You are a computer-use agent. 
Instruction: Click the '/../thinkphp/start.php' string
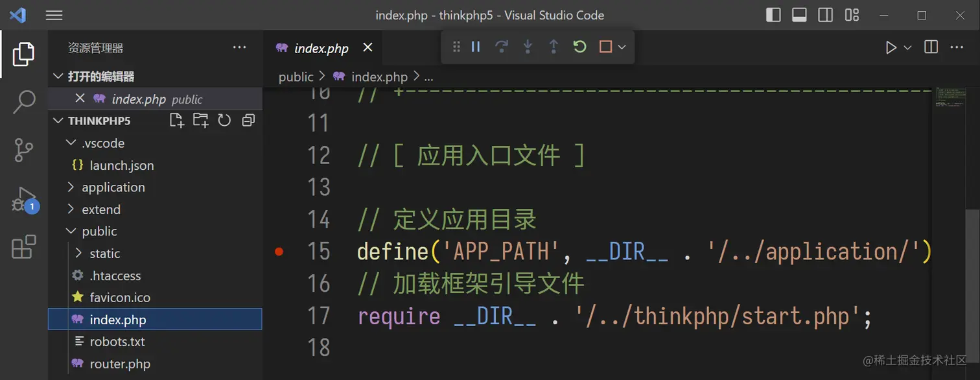click(x=718, y=316)
